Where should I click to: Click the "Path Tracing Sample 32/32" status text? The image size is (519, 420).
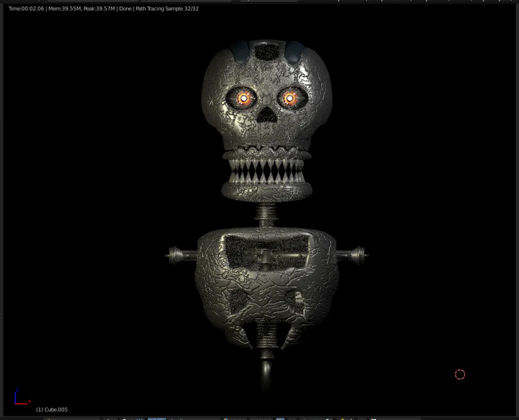click(167, 9)
